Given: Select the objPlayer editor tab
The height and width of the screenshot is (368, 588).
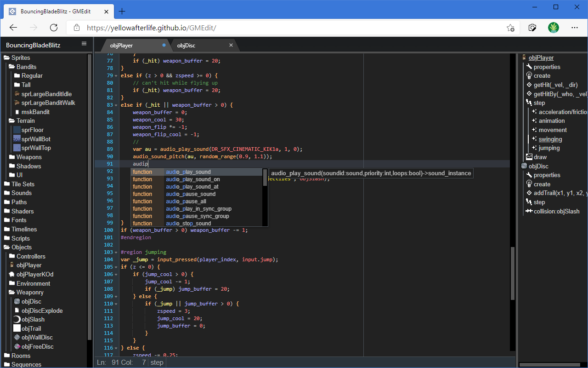Looking at the screenshot, I should 122,45.
